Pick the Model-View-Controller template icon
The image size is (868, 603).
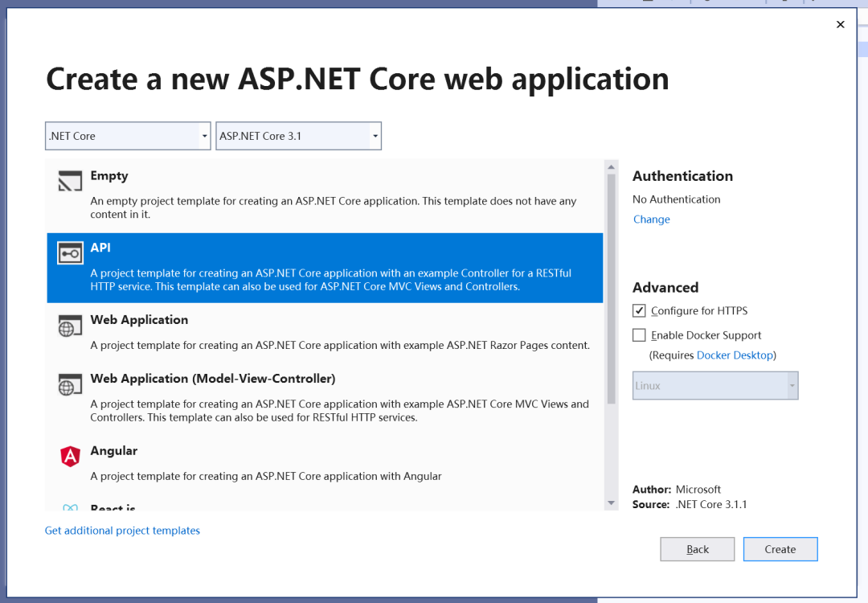(x=70, y=384)
